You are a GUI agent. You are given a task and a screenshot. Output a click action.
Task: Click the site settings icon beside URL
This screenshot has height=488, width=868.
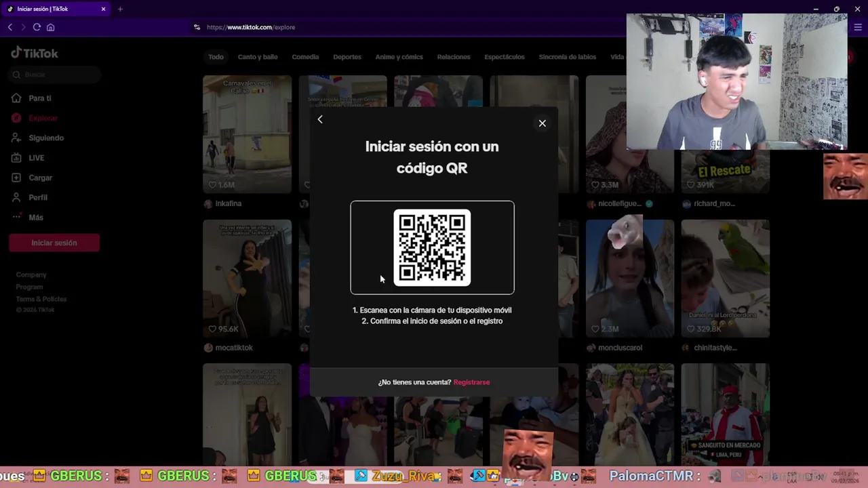[197, 27]
